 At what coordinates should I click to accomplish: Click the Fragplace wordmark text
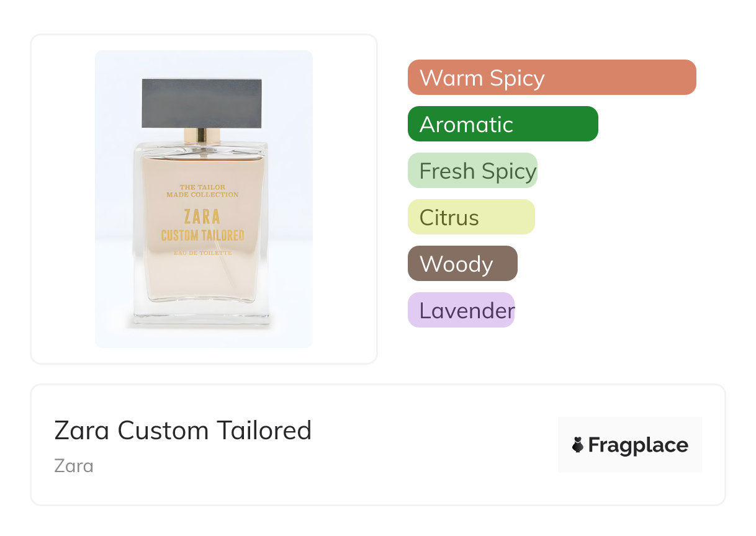pyautogui.click(x=637, y=445)
